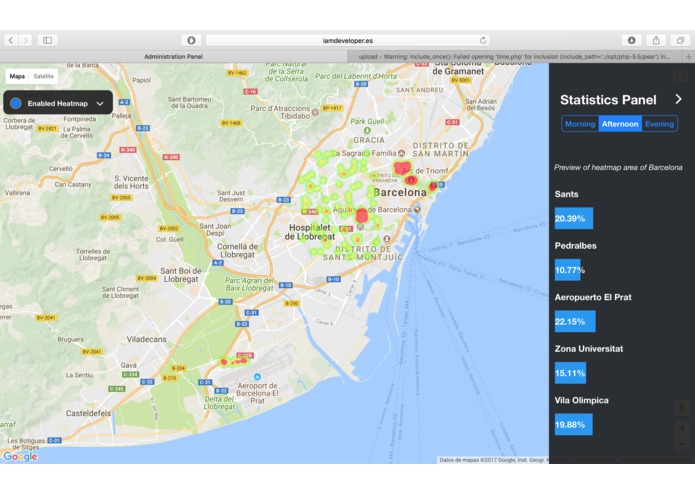Add a new tab with plus icon
695x494 pixels.
click(x=688, y=57)
